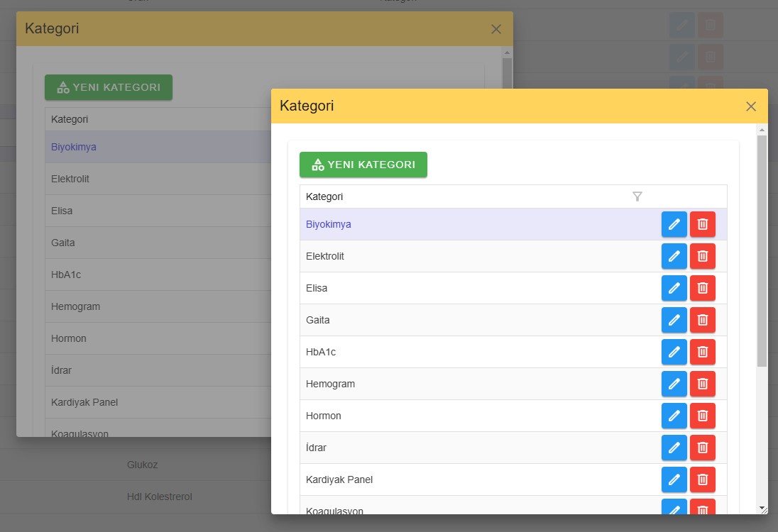Edit the HbA1c category

click(x=674, y=352)
